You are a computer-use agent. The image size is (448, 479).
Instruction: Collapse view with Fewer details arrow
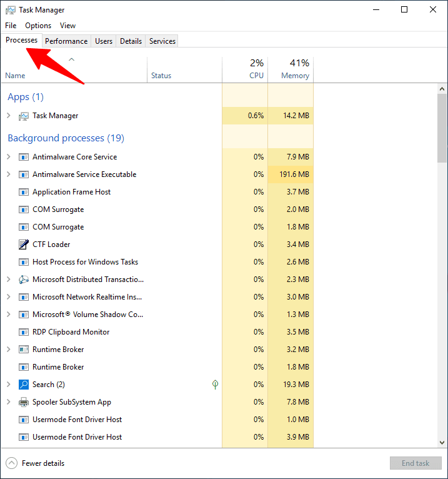[x=12, y=463]
